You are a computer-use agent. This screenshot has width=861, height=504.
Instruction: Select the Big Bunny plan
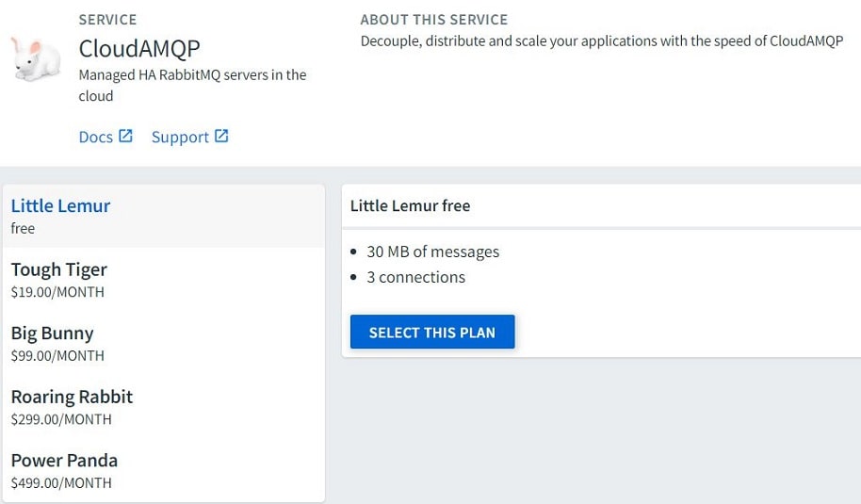164,344
